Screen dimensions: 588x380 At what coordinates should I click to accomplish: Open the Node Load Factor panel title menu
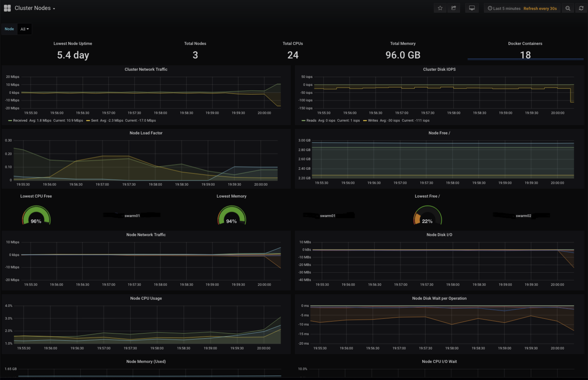pos(146,133)
